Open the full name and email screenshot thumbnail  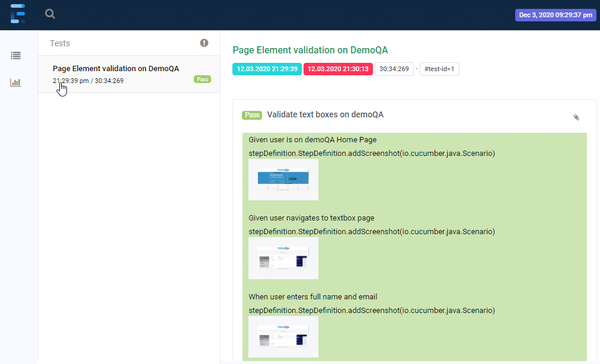[283, 336]
